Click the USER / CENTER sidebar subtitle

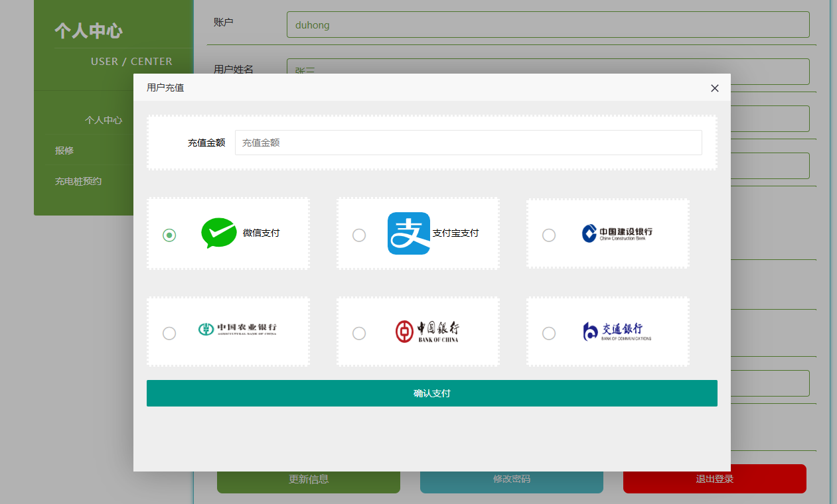[131, 61]
